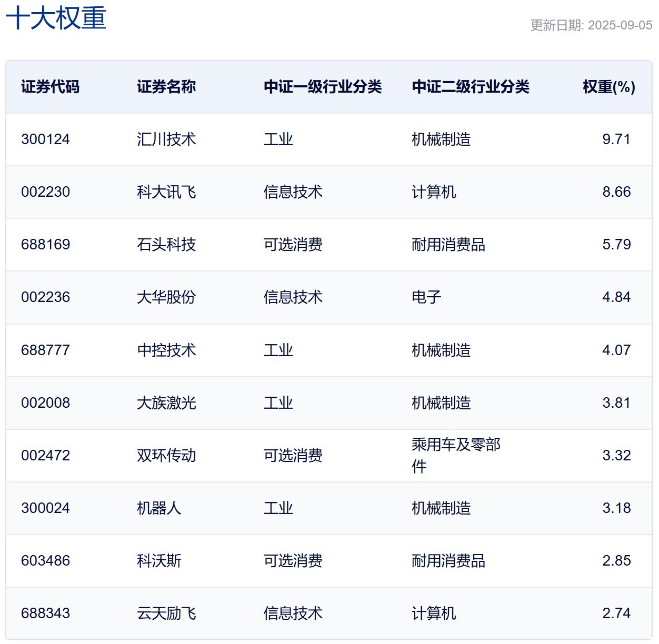Click 可选消费 in the 双环传动 row
This screenshot has width=659, height=644.
point(293,456)
